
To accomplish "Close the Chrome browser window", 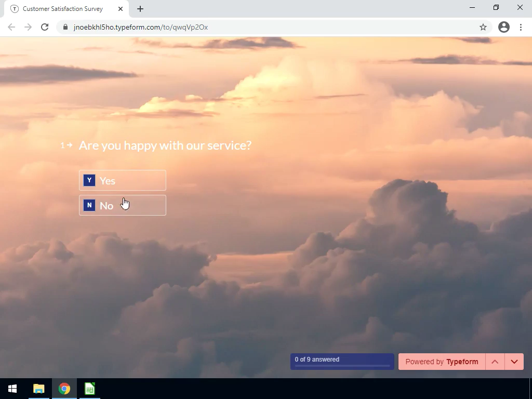I will 520,7.
